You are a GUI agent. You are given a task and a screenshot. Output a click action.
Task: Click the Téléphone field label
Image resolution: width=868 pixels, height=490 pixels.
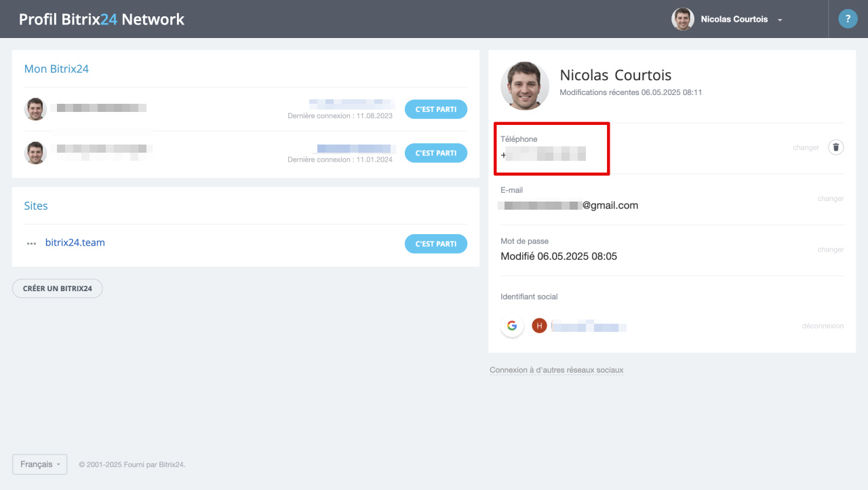point(519,139)
